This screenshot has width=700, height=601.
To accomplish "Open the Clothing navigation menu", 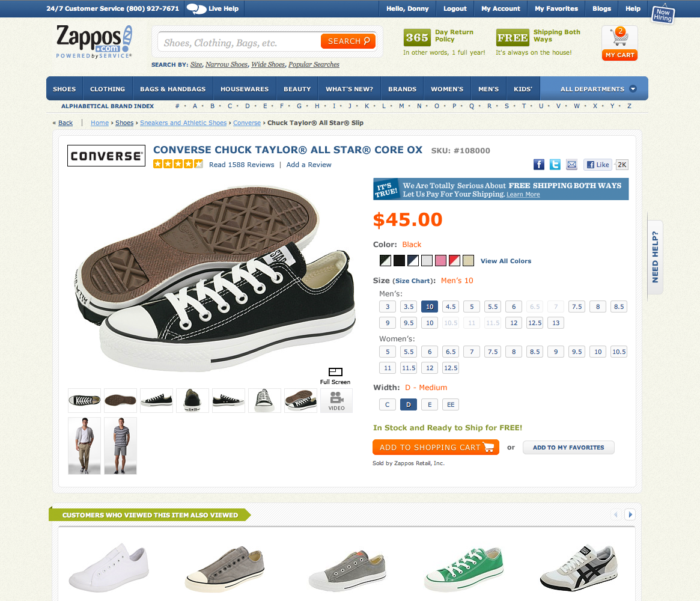I will coord(108,89).
